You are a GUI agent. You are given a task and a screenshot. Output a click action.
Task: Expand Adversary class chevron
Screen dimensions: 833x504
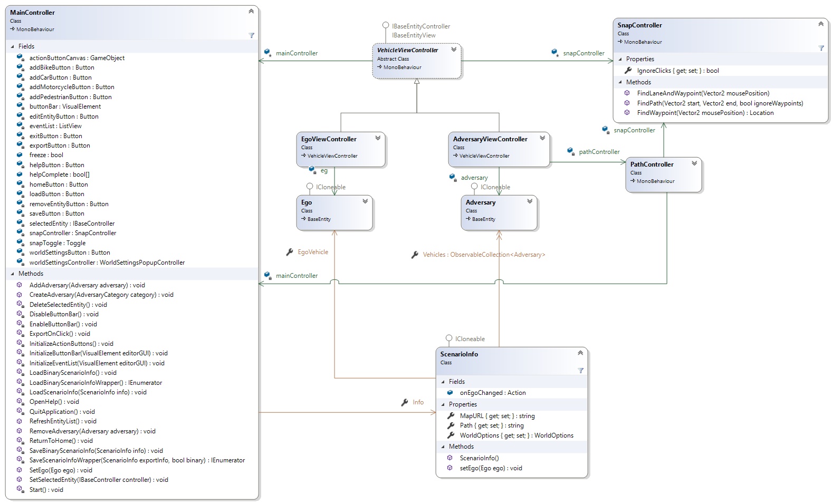coord(530,201)
